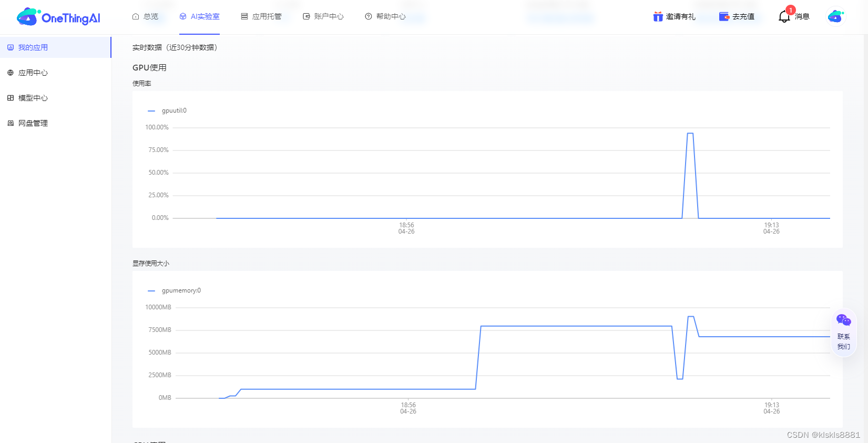The width and height of the screenshot is (868, 443).
Task: Click the GPU使用 section title
Action: pos(149,67)
